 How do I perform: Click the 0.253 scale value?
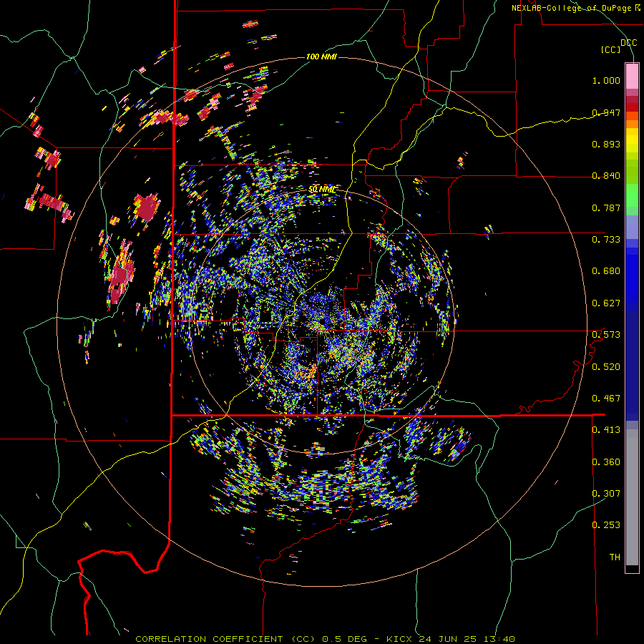coord(606,525)
